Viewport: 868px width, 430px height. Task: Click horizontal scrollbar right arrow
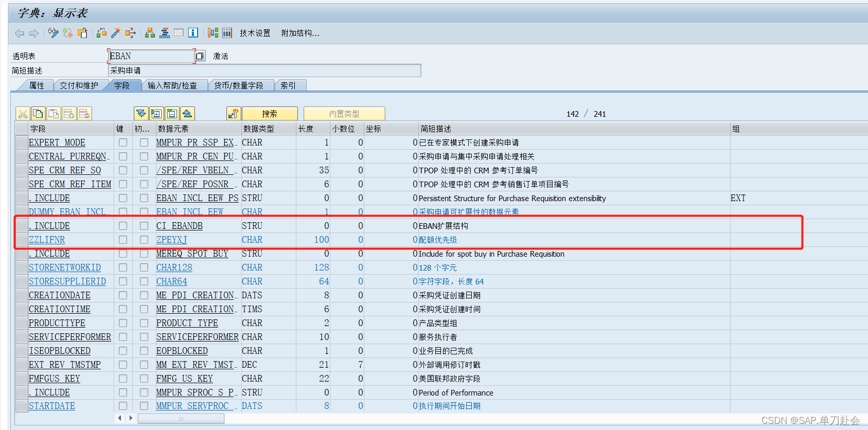click(x=131, y=418)
